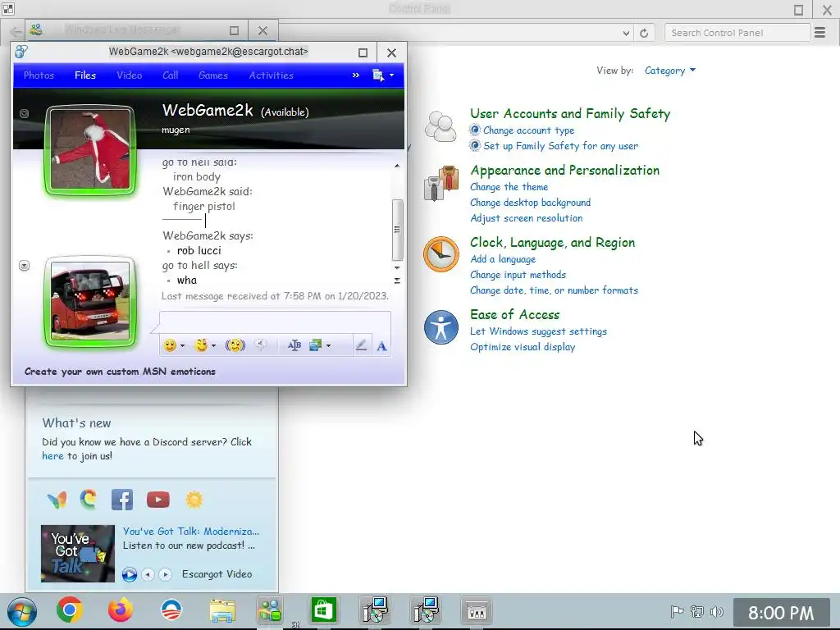
Task: Open the smiley emoticon picker
Action: click(170, 345)
